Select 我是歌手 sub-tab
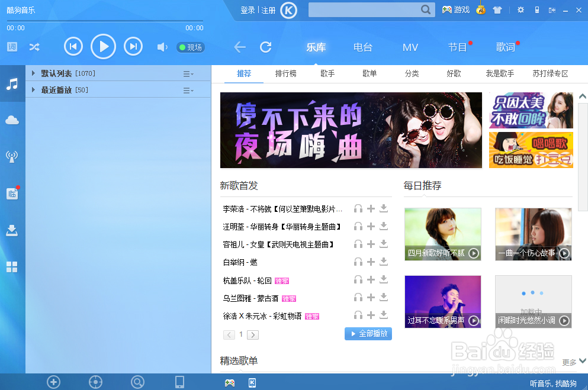This screenshot has width=588, height=390. click(500, 73)
